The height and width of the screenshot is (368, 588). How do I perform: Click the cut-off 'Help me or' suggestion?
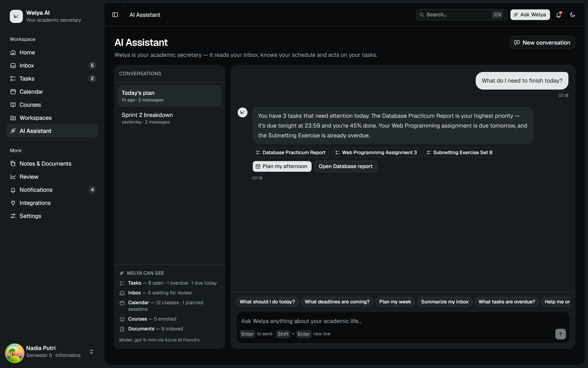pyautogui.click(x=556, y=302)
